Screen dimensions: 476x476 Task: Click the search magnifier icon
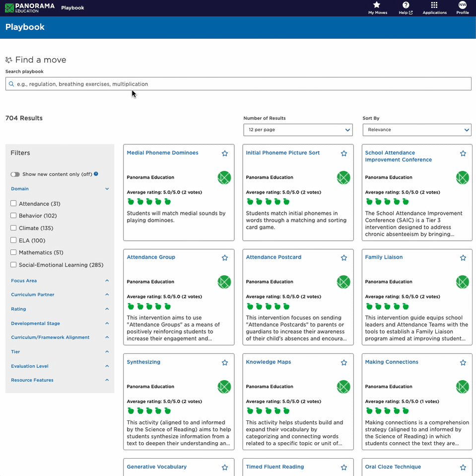(x=11, y=84)
